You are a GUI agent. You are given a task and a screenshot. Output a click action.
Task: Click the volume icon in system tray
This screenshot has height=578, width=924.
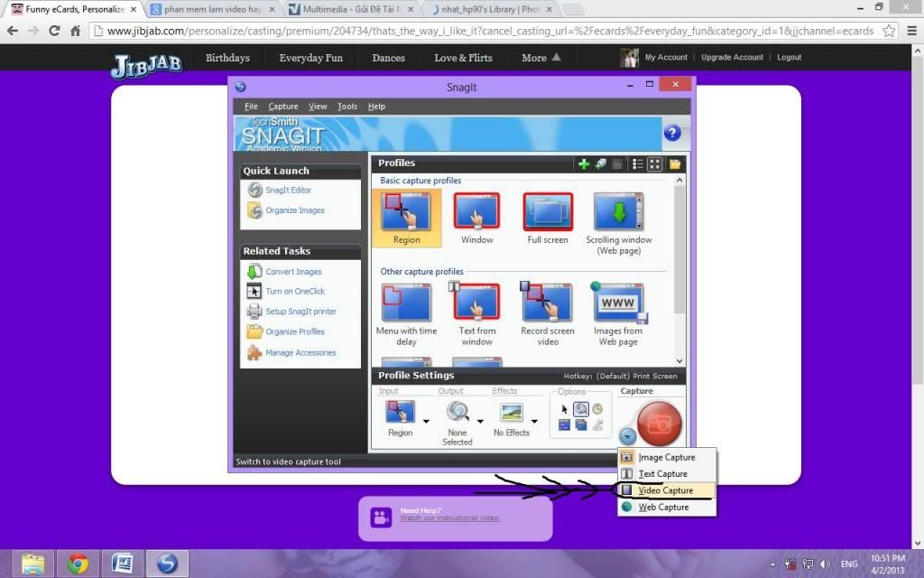[826, 564]
